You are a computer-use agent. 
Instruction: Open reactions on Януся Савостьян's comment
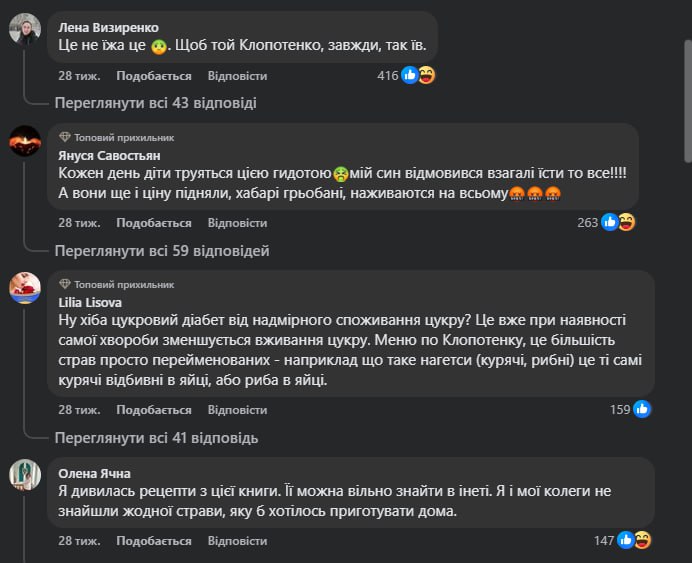[618, 222]
